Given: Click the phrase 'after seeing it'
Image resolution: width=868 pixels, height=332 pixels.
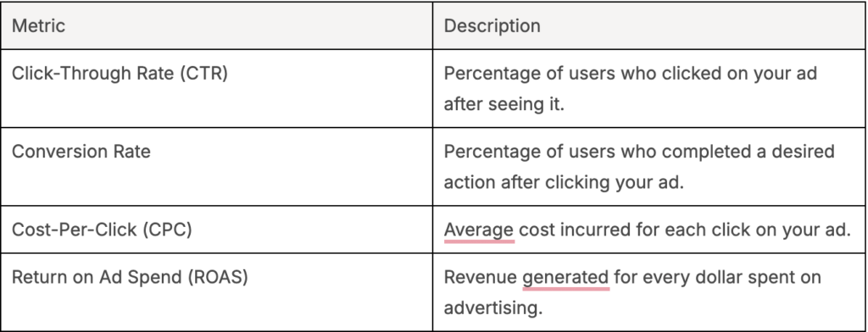Looking at the screenshot, I should click(504, 104).
